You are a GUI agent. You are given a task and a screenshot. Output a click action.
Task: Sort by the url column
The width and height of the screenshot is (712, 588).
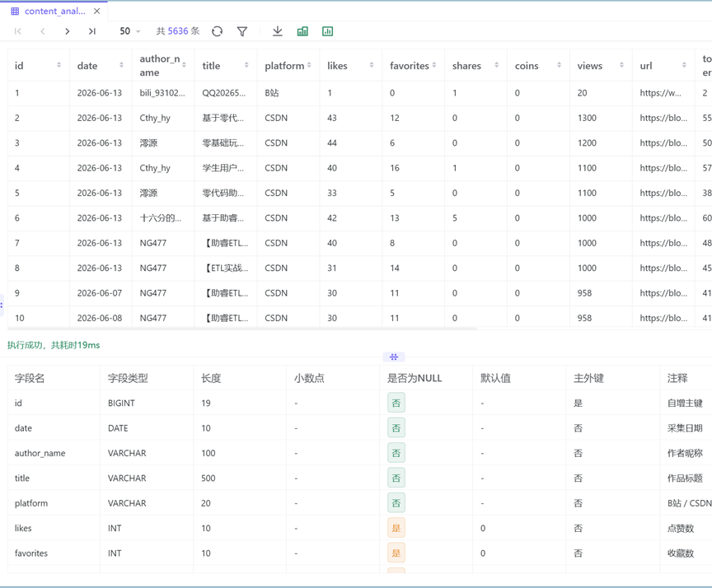684,65
